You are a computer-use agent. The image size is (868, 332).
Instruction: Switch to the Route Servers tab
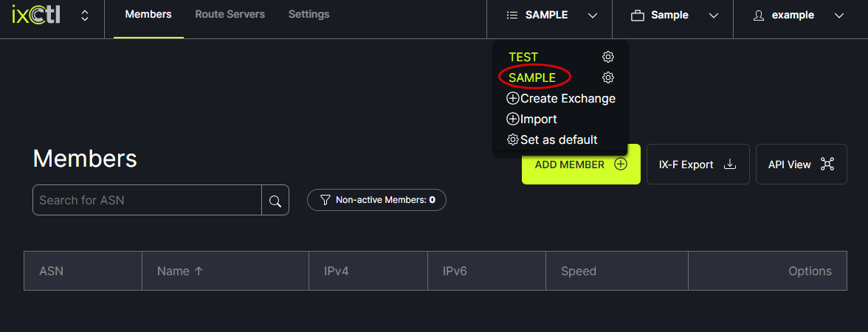[x=230, y=15]
